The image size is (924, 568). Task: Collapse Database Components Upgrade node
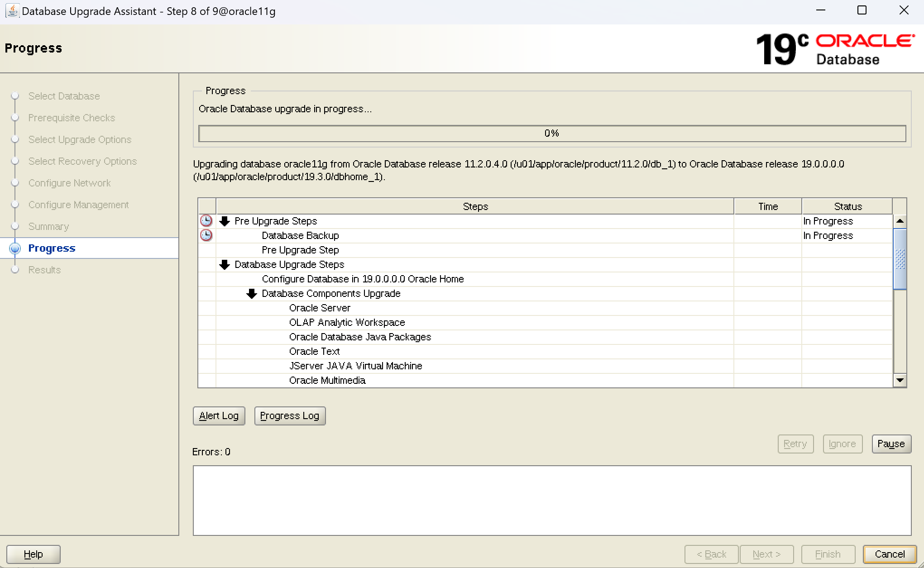click(x=252, y=294)
